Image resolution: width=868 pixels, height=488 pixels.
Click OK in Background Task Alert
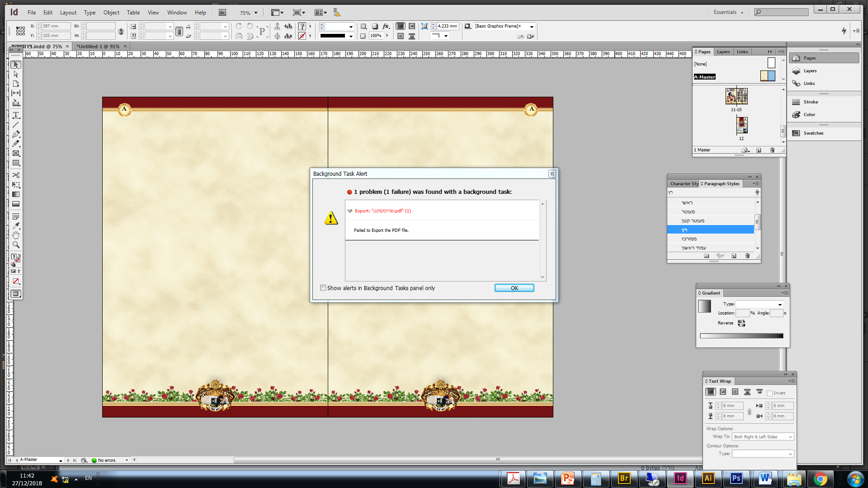(514, 288)
